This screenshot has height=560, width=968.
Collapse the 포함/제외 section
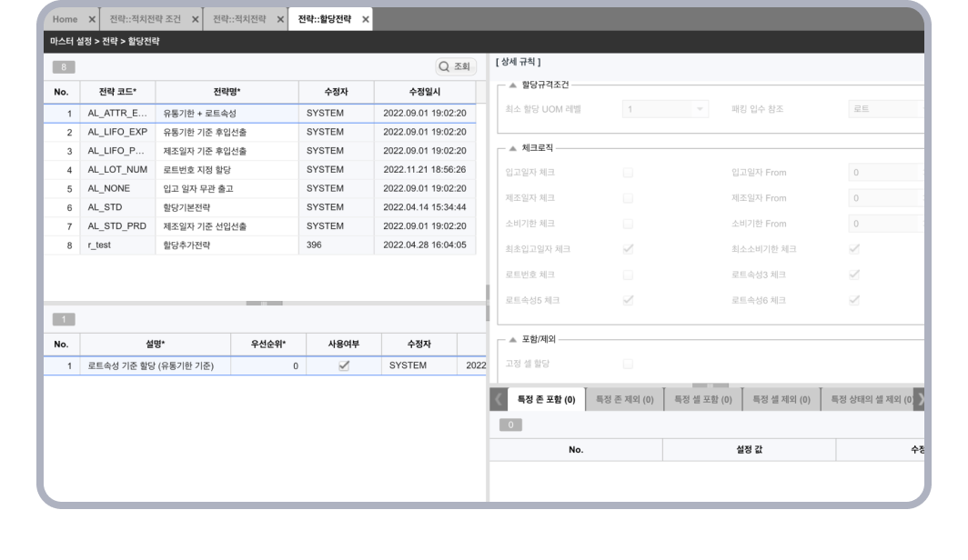point(513,339)
